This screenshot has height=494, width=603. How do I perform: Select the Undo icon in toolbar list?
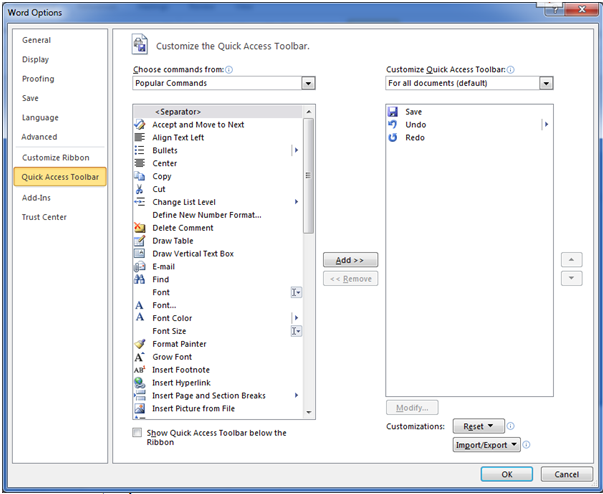[x=393, y=125]
